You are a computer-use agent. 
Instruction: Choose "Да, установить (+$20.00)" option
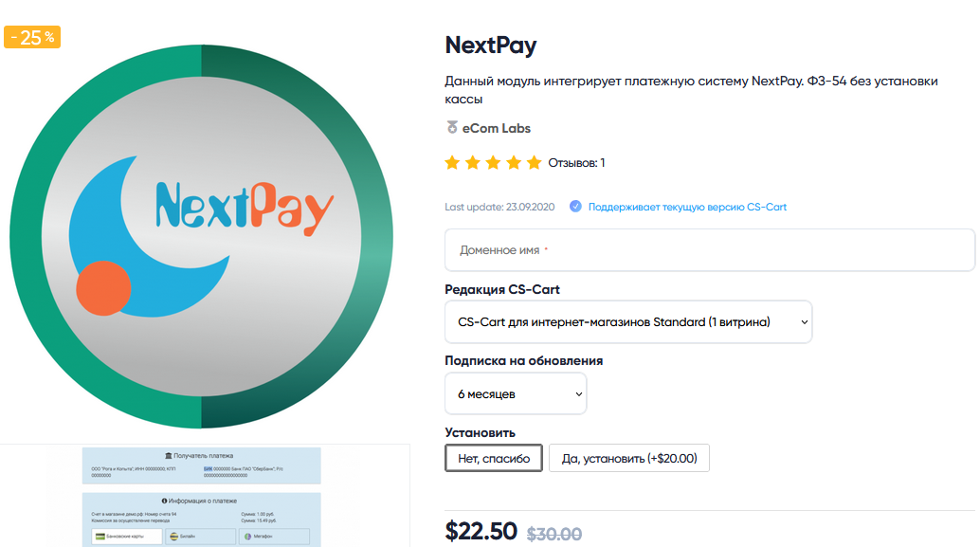628,459
